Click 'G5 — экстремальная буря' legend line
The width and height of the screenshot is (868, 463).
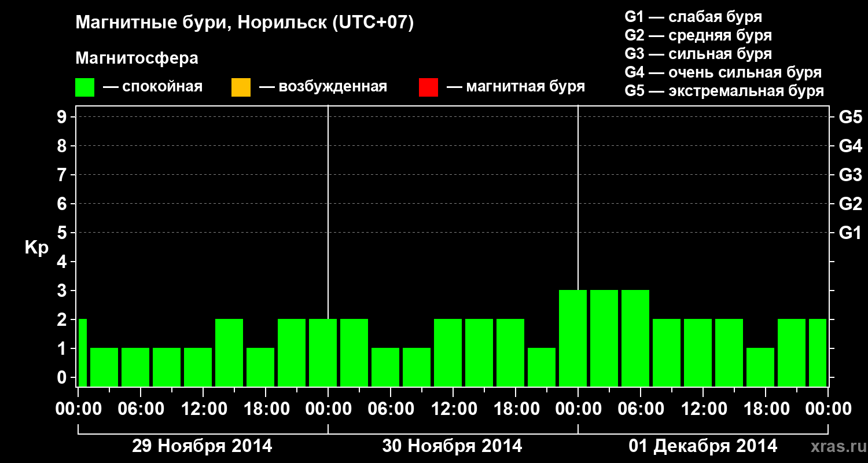[724, 91]
